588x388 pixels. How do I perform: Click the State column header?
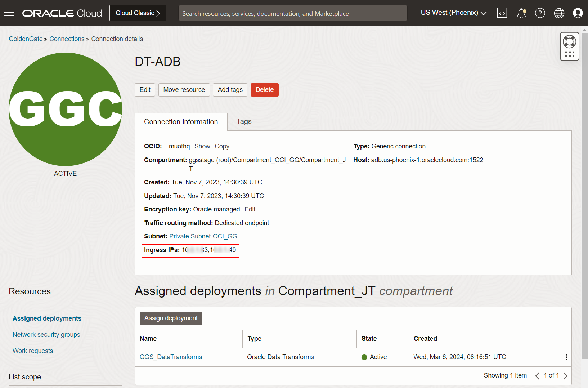383,339
